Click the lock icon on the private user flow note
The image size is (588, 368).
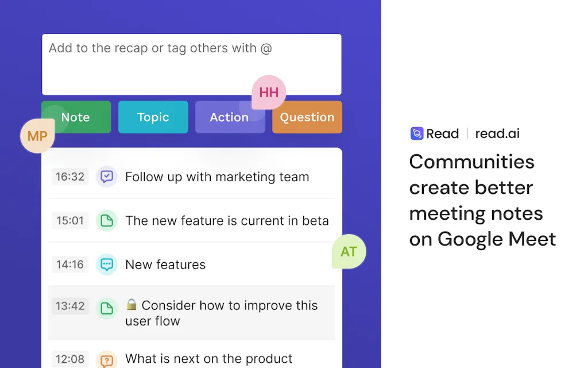(132, 305)
